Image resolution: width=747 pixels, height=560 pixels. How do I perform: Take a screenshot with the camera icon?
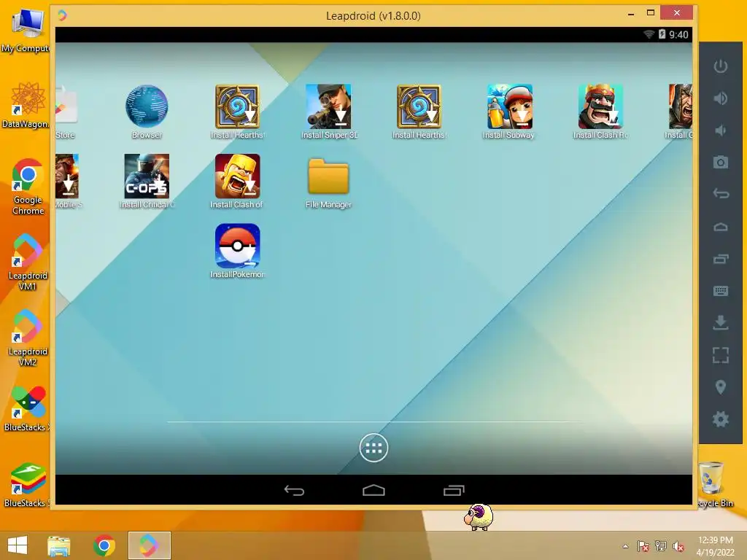[x=720, y=163]
